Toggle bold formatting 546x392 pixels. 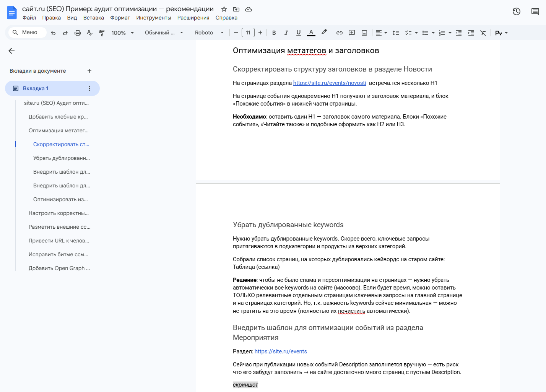274,33
